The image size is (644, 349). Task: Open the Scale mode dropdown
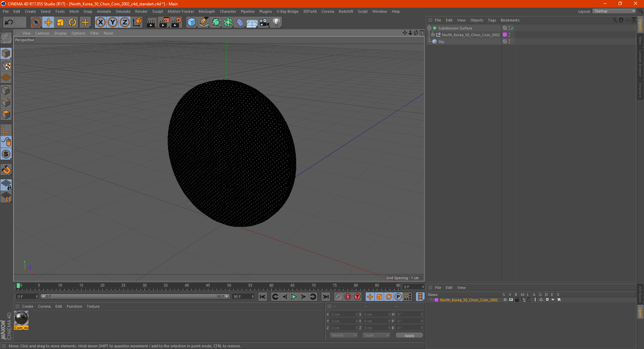click(376, 335)
